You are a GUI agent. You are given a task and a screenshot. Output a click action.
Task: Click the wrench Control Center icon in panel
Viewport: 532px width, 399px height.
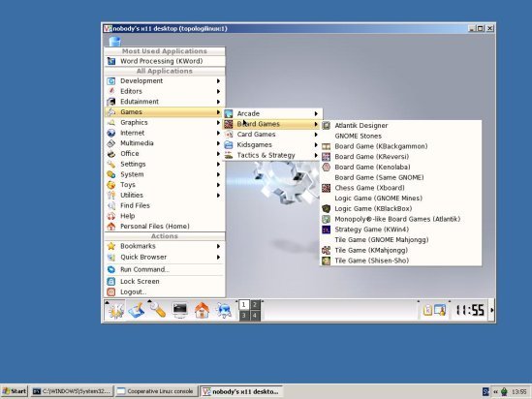coord(158,310)
